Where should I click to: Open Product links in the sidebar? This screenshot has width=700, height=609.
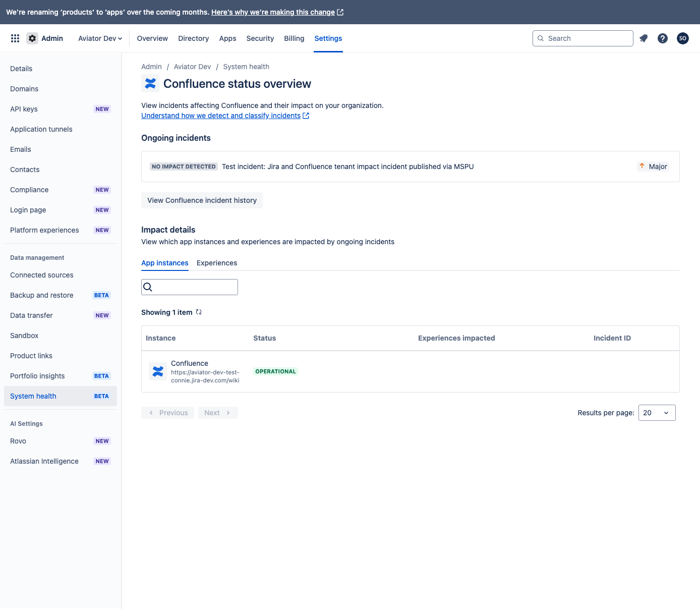click(61, 356)
